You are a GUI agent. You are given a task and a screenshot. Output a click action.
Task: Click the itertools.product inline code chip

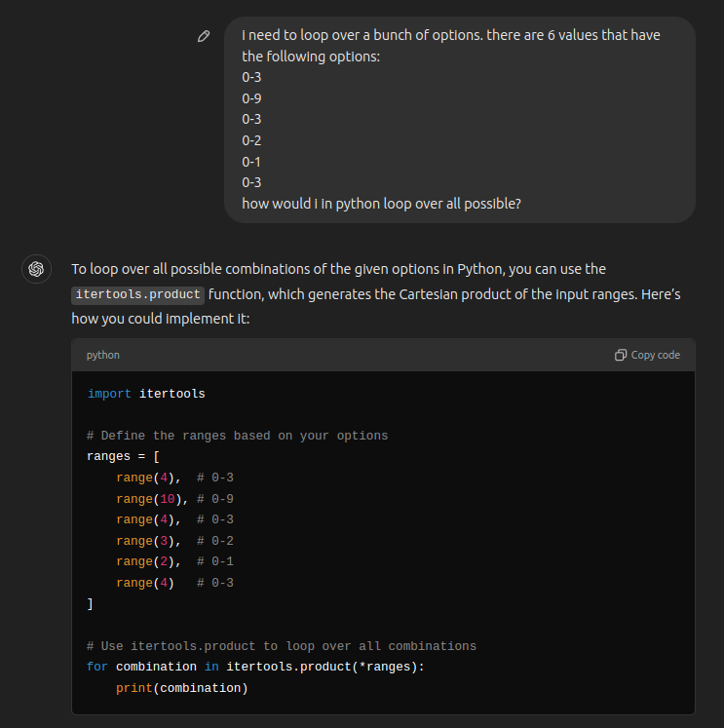137,294
